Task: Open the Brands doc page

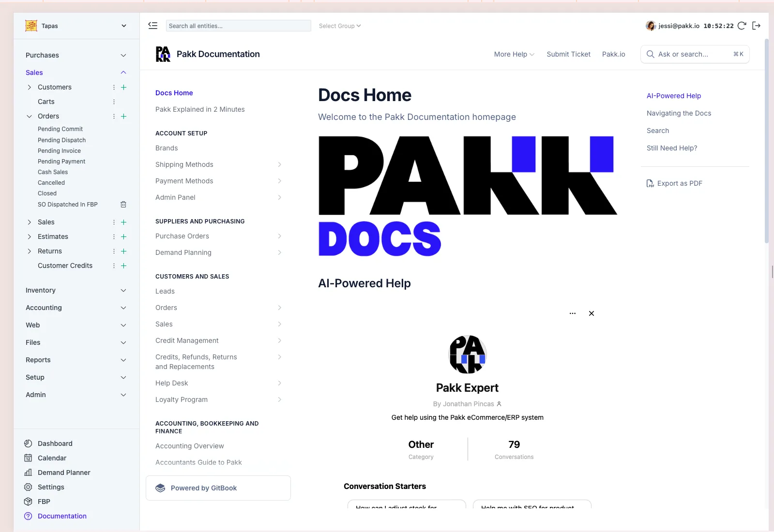Action: [x=167, y=148]
